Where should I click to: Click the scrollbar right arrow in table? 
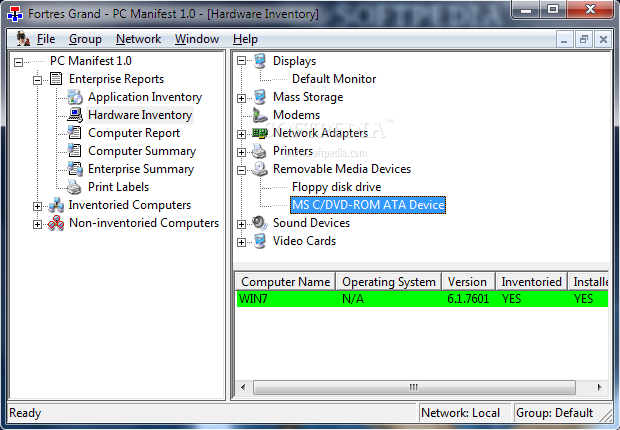click(x=599, y=387)
